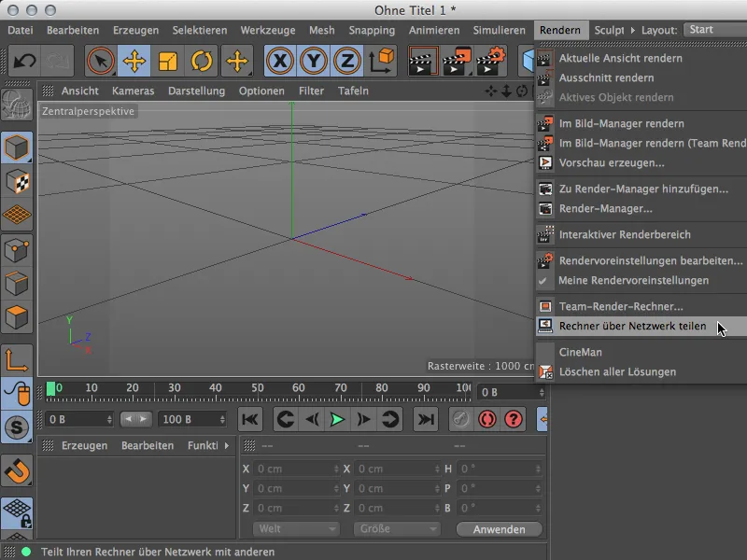Image resolution: width=747 pixels, height=560 pixels.
Task: Toggle record active objects red button
Action: [486, 419]
